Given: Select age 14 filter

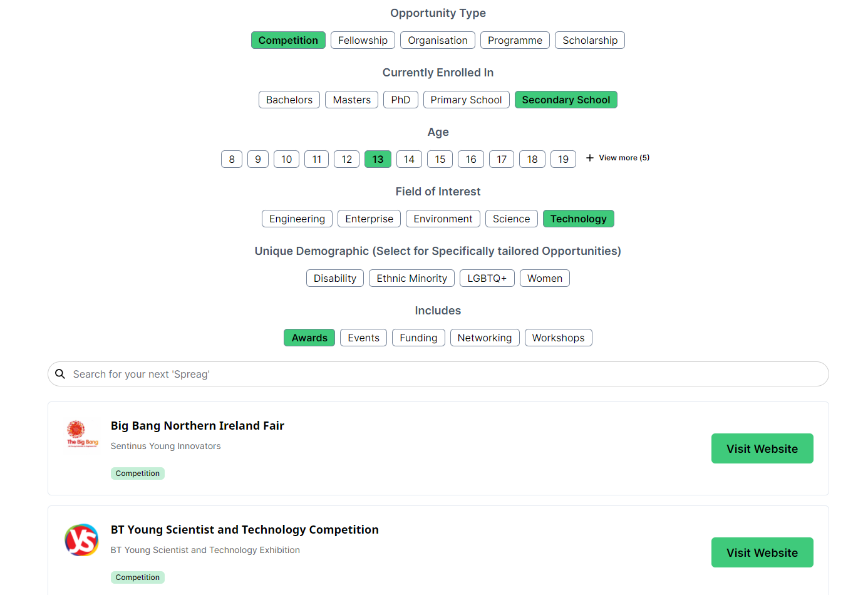Looking at the screenshot, I should pos(409,159).
